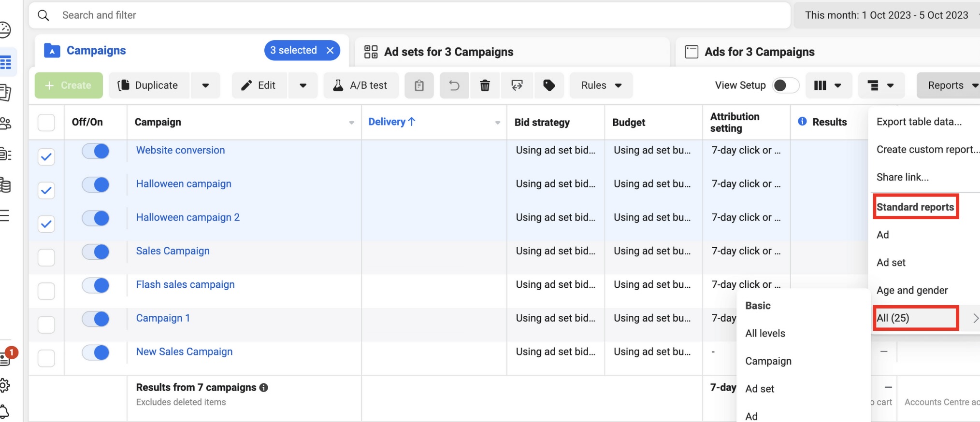Image resolution: width=980 pixels, height=422 pixels.
Task: Check the New Sales Campaign checkbox
Action: click(x=46, y=358)
